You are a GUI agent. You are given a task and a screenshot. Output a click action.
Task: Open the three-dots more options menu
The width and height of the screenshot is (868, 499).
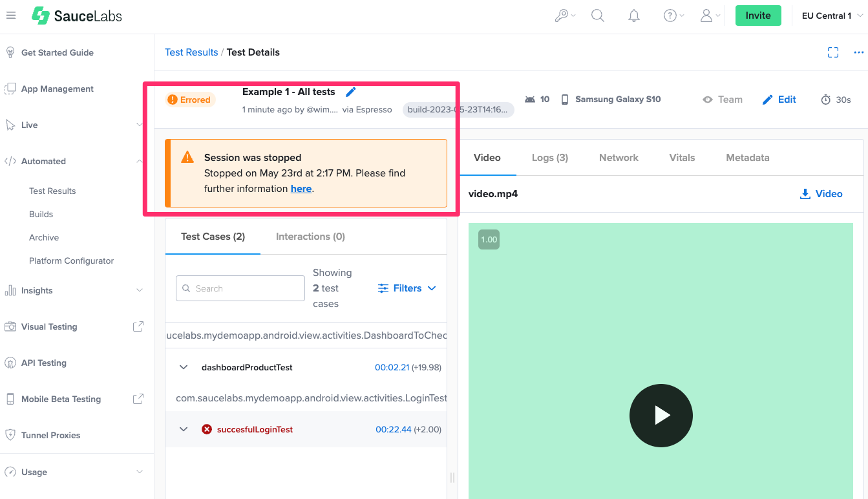pos(859,52)
